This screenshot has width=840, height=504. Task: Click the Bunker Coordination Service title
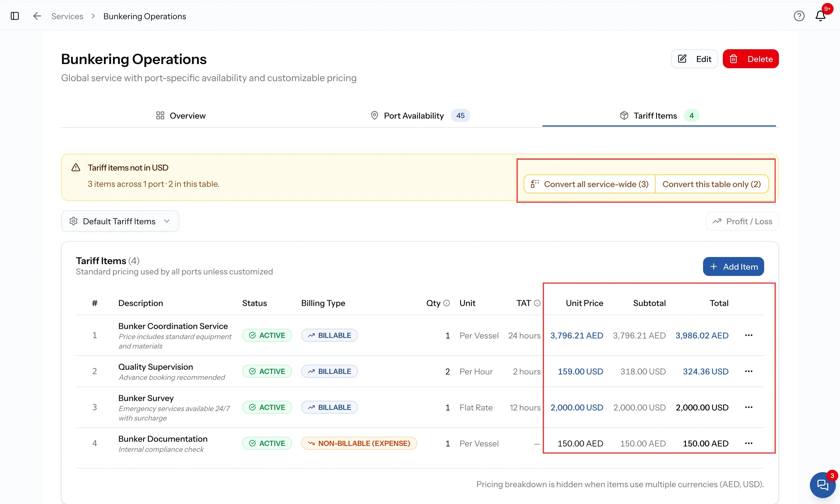173,326
